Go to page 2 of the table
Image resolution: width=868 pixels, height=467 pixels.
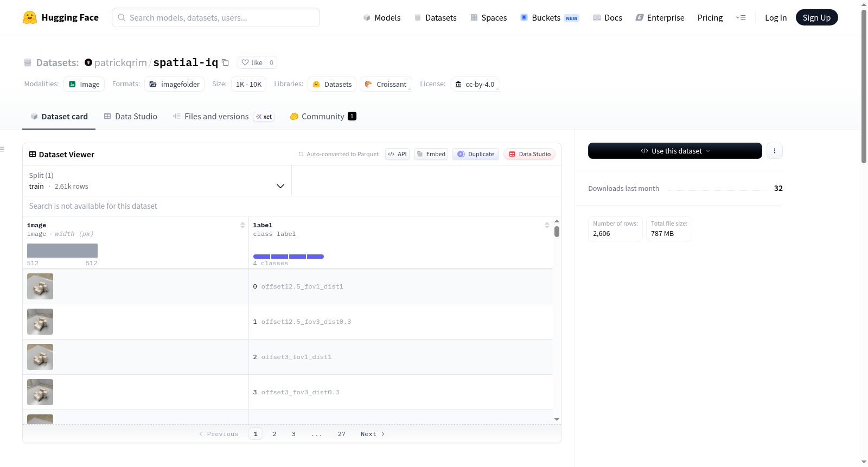pos(275,434)
